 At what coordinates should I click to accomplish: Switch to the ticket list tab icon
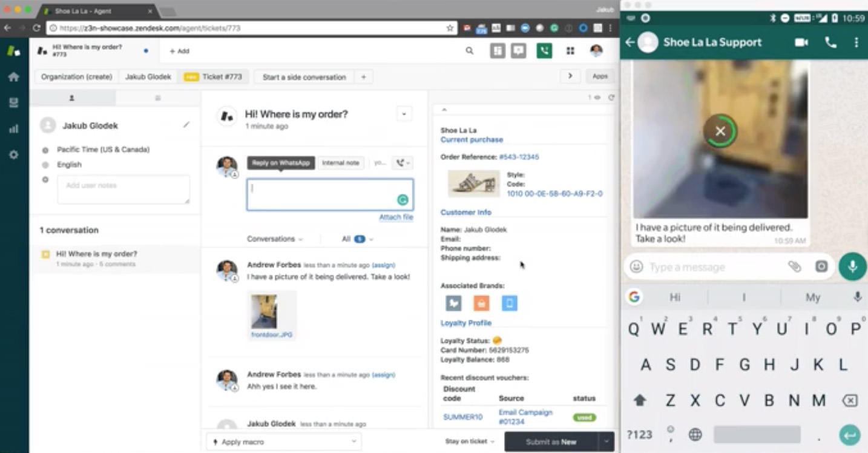(x=158, y=98)
